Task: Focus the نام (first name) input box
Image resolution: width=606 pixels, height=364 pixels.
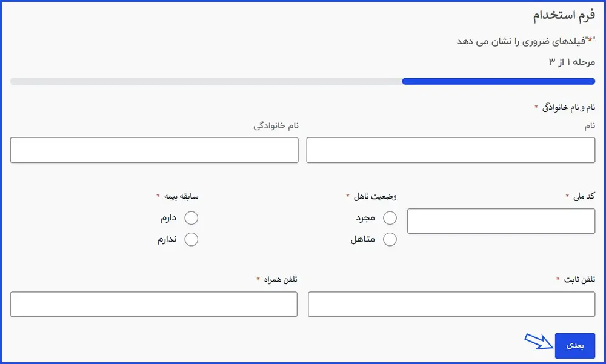Action: [451, 150]
